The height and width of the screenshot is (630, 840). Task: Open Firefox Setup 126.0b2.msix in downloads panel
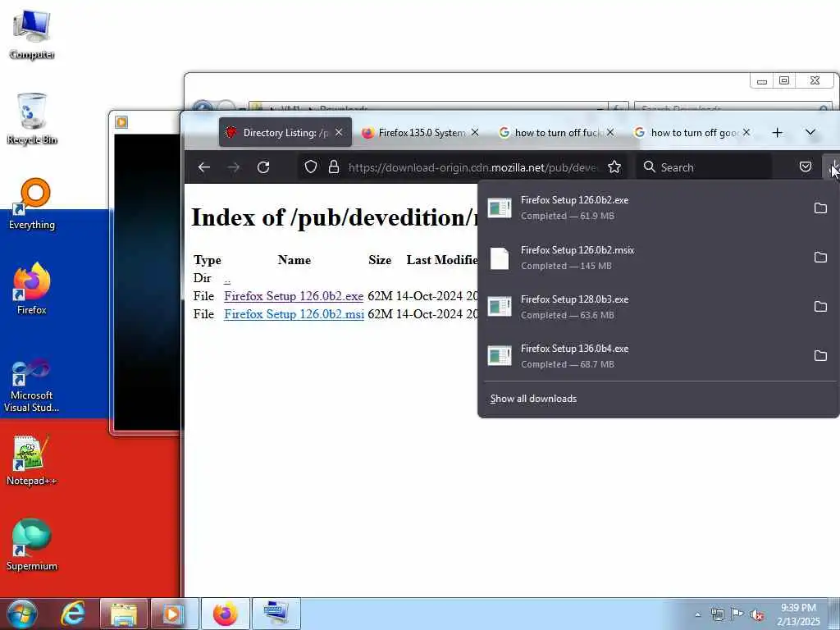[643, 258]
